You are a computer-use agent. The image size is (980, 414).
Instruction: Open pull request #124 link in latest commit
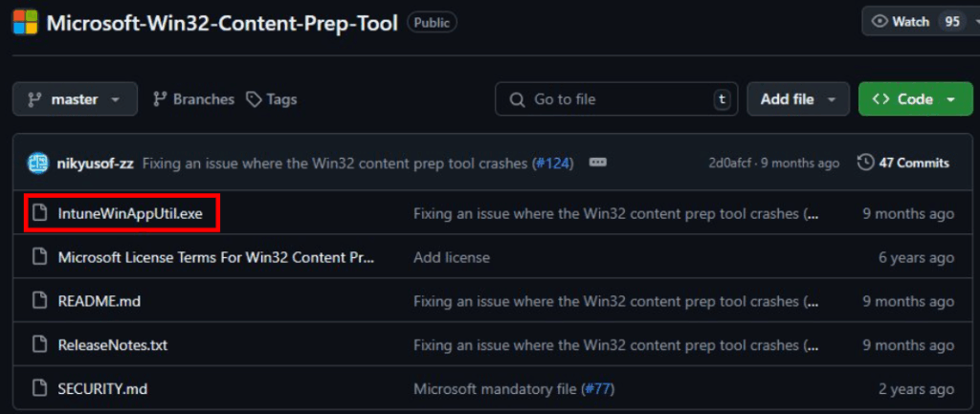552,163
